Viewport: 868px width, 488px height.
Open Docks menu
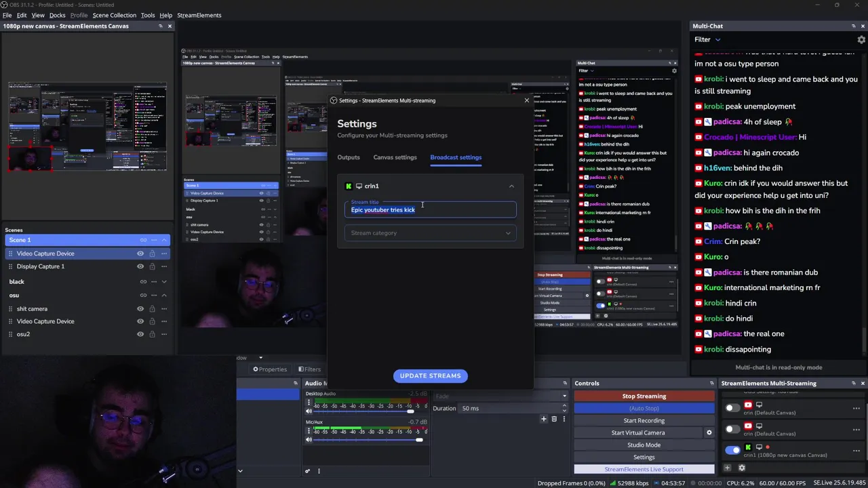coord(57,15)
